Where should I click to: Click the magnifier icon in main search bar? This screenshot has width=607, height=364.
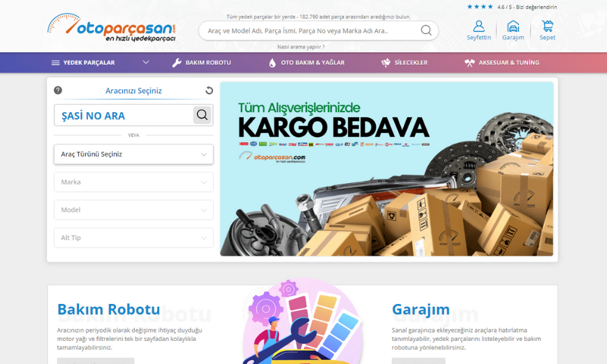point(426,30)
